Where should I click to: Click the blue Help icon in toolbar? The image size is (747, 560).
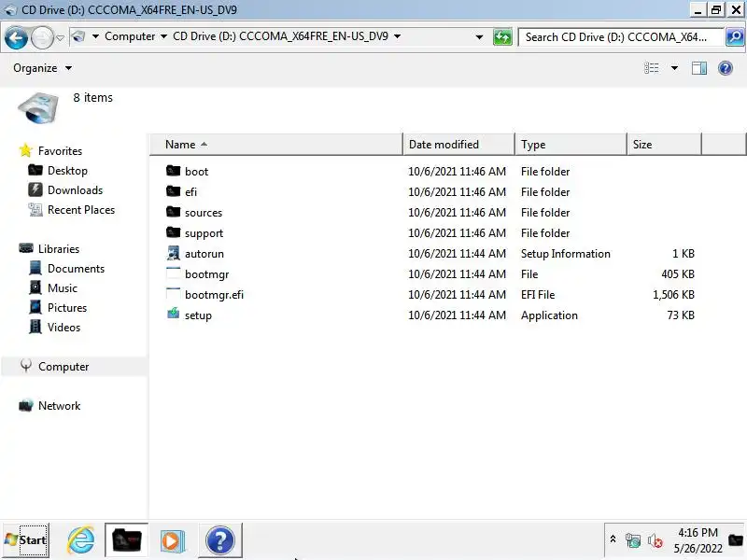(x=726, y=68)
